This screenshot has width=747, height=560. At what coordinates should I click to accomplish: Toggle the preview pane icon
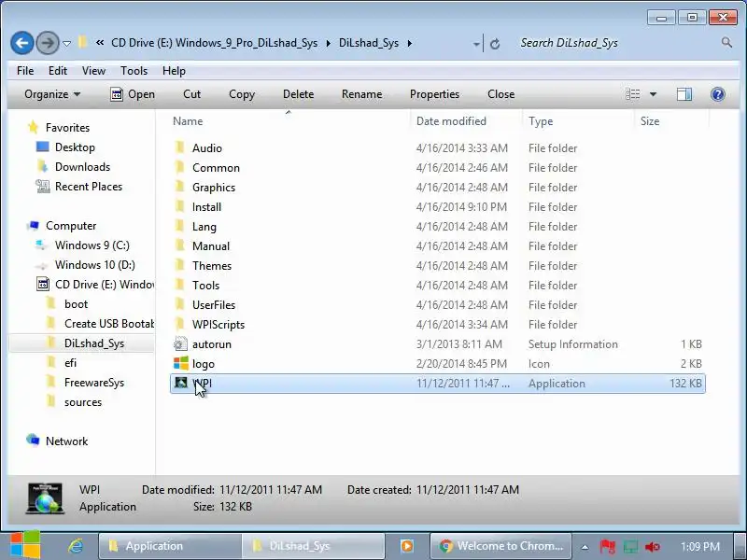pos(684,94)
